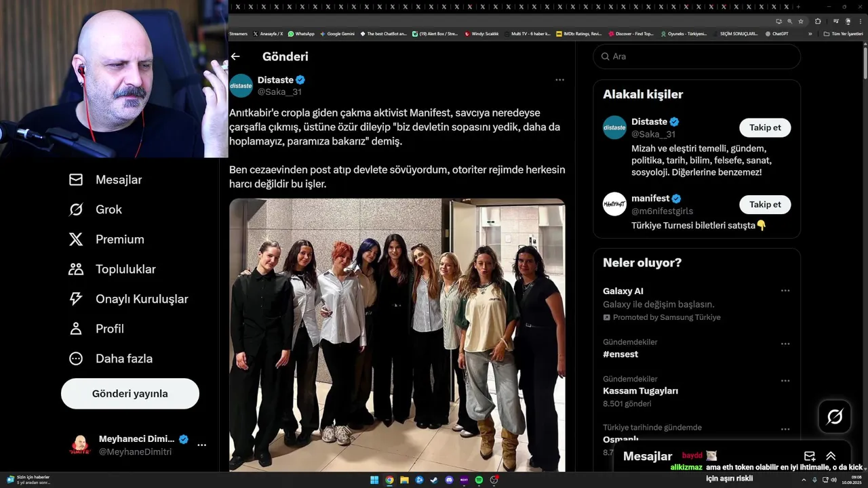Screen dimensions: 868x488
Task: Open the Distaste author name on the post
Action: [x=275, y=80]
